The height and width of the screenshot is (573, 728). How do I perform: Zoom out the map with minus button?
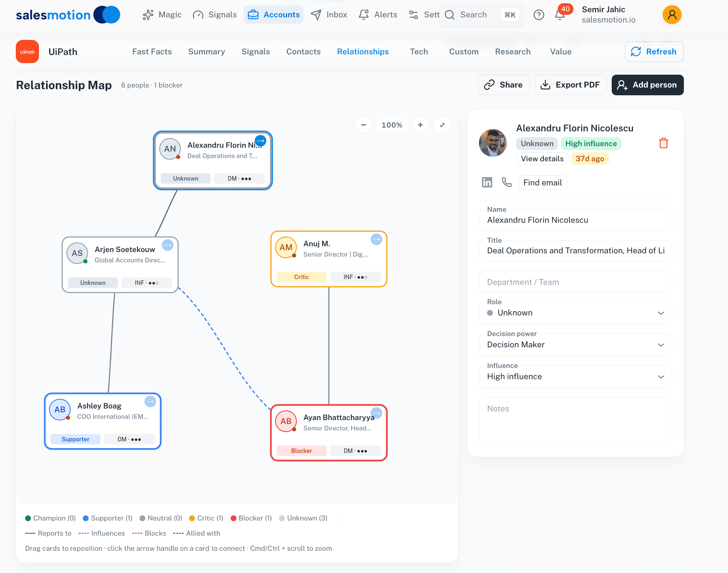point(363,125)
